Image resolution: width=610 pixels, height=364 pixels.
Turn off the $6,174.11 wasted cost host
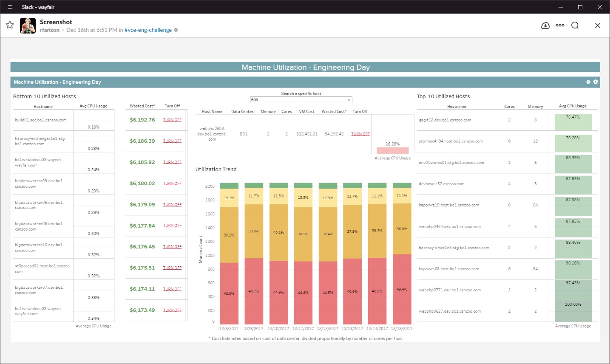point(172,289)
